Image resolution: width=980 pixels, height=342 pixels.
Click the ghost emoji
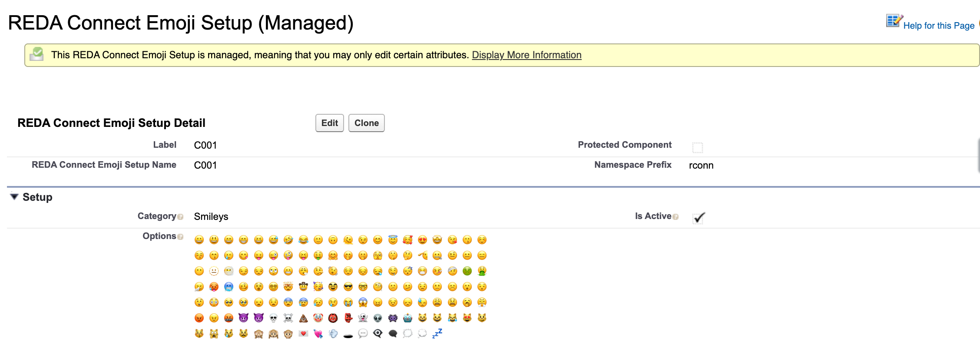coord(363,318)
